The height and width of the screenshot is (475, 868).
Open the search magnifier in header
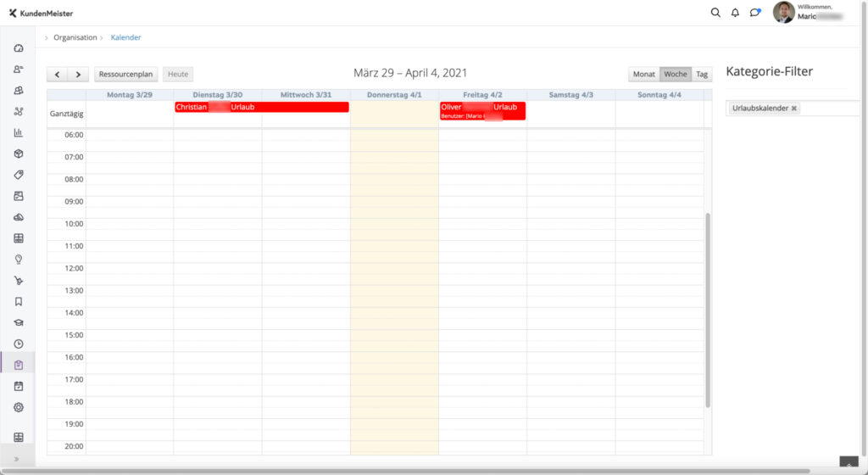(715, 13)
